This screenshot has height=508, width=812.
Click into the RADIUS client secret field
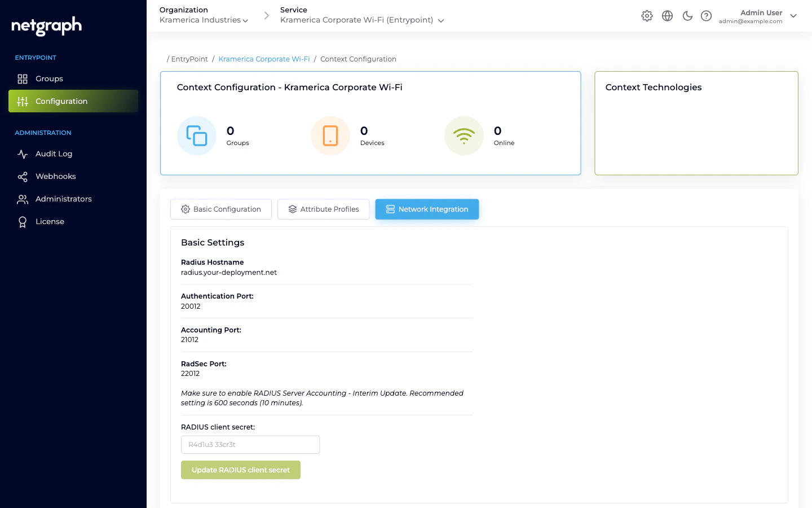[x=250, y=444]
